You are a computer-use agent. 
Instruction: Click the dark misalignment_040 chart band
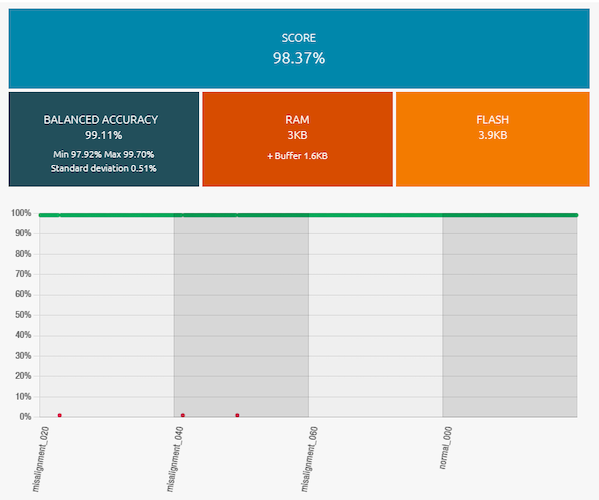(241, 316)
